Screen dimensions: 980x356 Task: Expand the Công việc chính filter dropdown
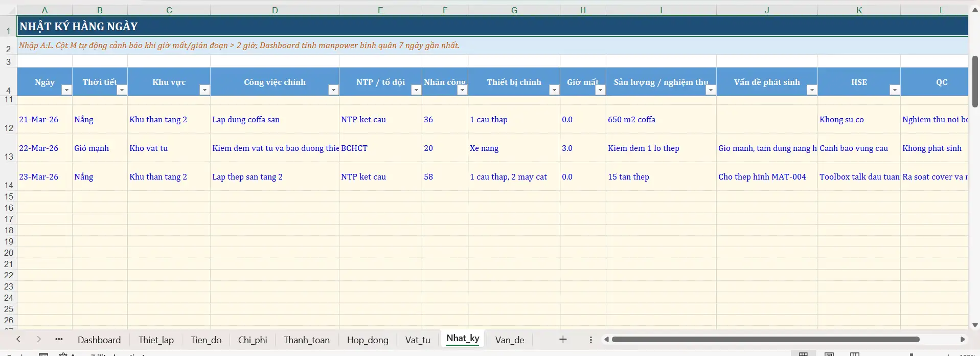333,90
